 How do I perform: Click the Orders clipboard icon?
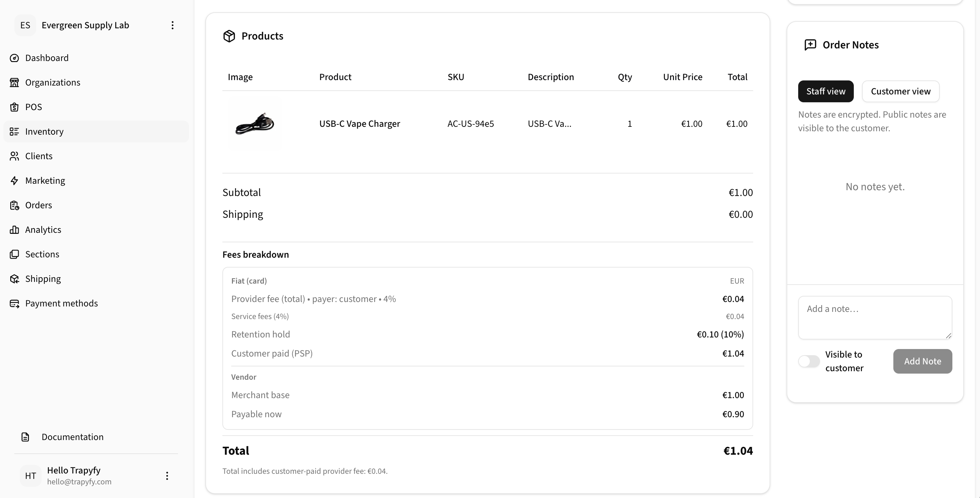(14, 205)
